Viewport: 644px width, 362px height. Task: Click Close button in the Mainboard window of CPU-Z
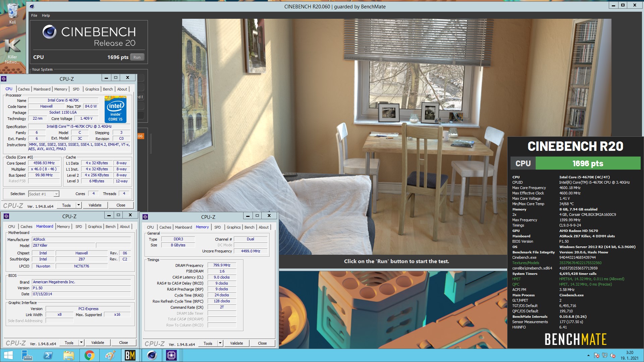[123, 343]
